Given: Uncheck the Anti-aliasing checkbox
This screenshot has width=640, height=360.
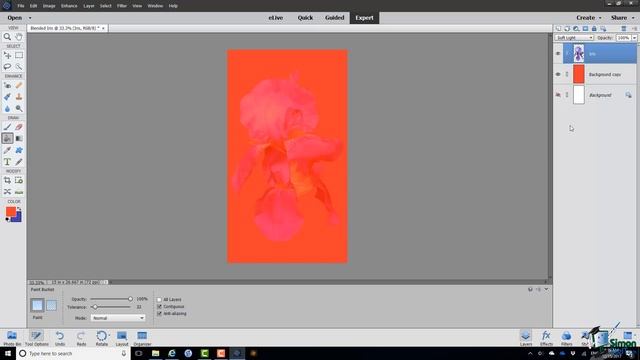Looking at the screenshot, I should point(160,313).
